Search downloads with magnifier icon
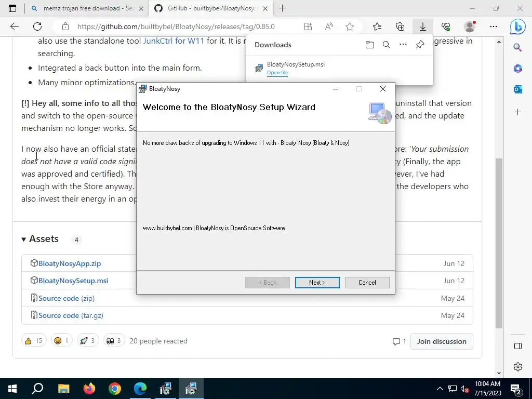 point(387,45)
